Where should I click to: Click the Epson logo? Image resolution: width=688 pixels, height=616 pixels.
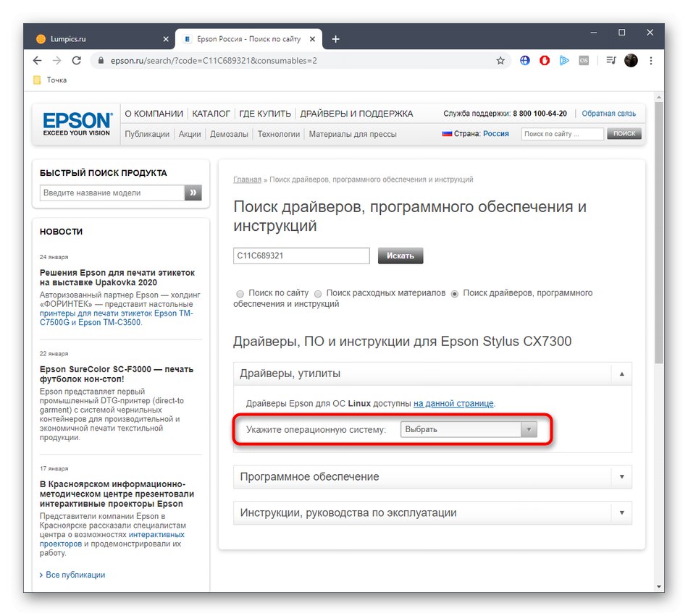[77, 124]
